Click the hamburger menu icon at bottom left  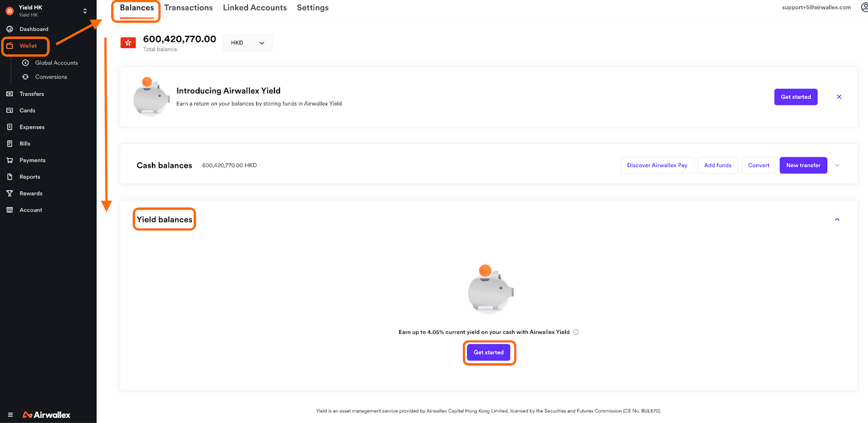10,415
